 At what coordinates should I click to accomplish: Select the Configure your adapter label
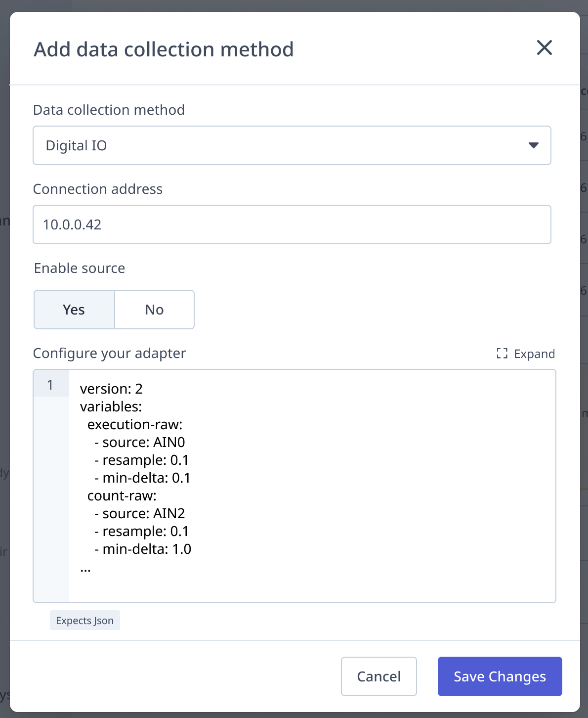click(x=109, y=353)
